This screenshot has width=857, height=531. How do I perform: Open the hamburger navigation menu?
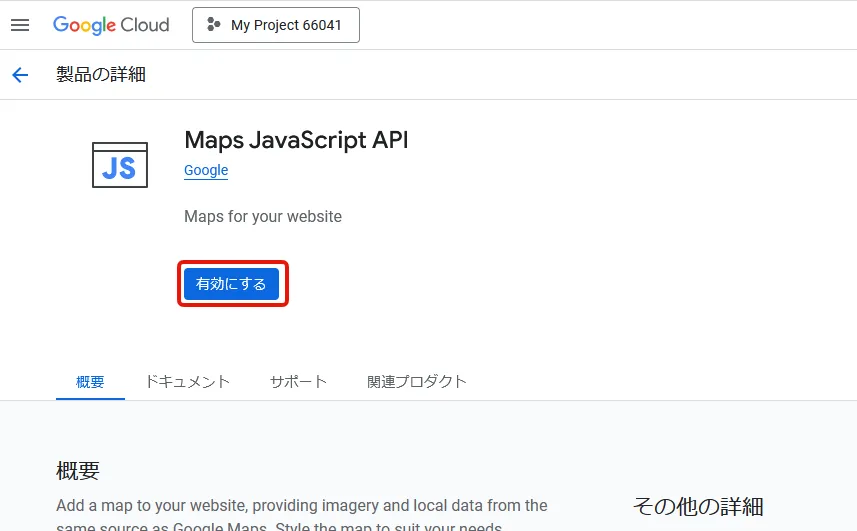(20, 25)
